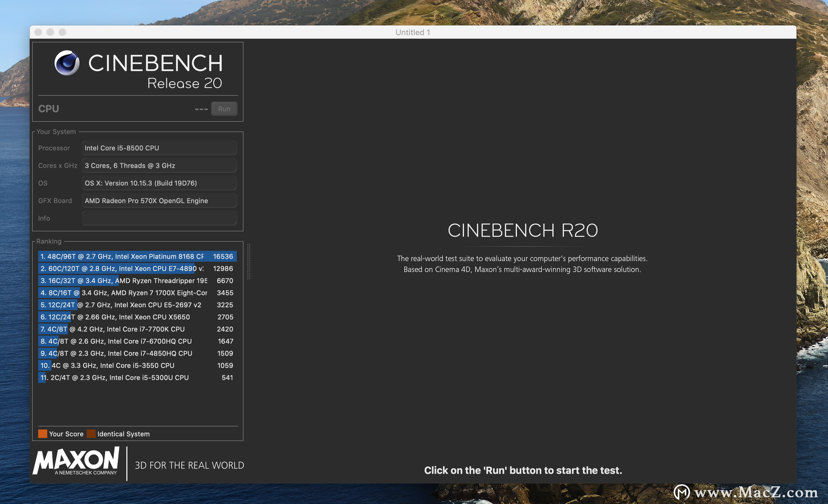This screenshot has width=828, height=504.
Task: Click the Xeon X5650 ranking entry
Action: 137,317
